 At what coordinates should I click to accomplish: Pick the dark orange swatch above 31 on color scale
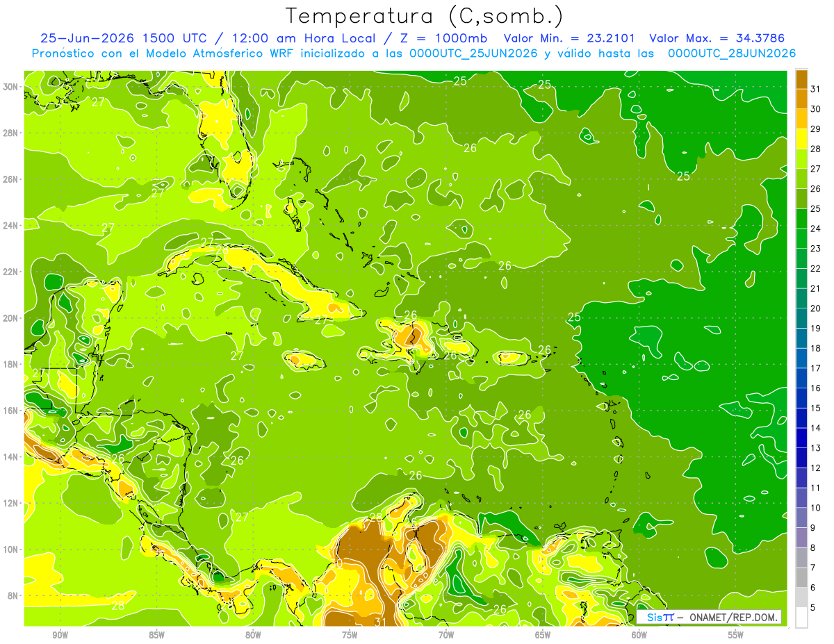(801, 79)
